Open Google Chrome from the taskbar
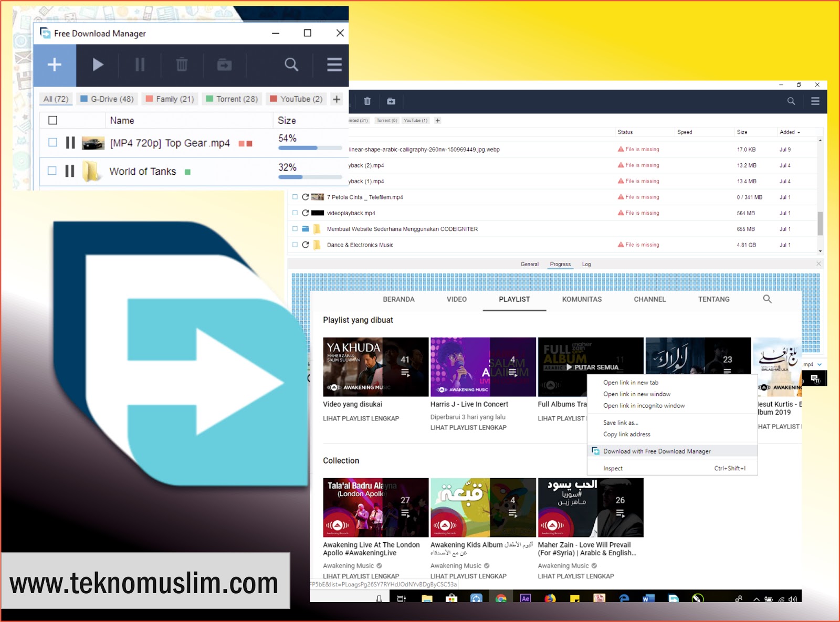 click(501, 598)
